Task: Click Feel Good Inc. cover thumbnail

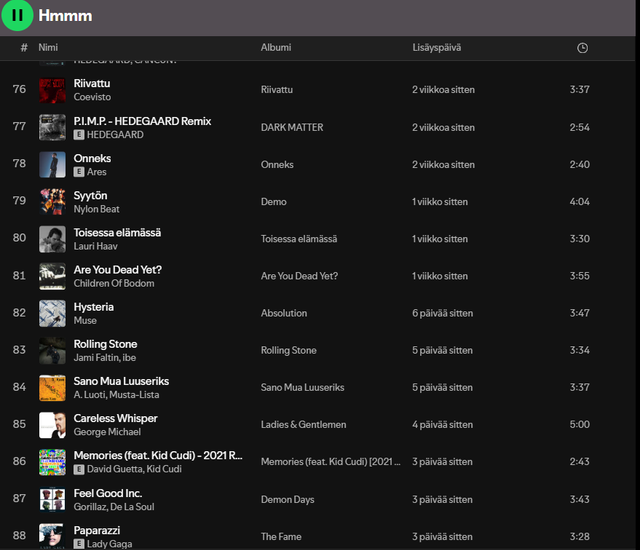Action: click(52, 499)
